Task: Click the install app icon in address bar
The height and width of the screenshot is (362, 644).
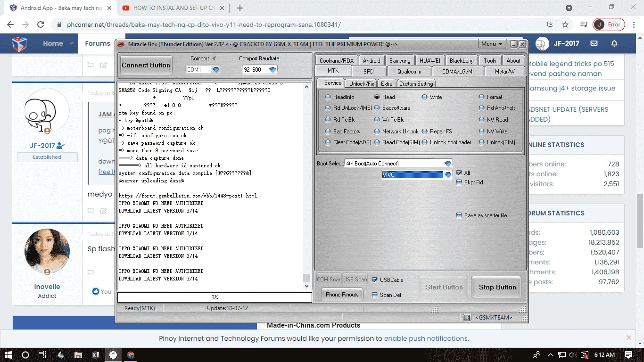Action: click(550, 25)
